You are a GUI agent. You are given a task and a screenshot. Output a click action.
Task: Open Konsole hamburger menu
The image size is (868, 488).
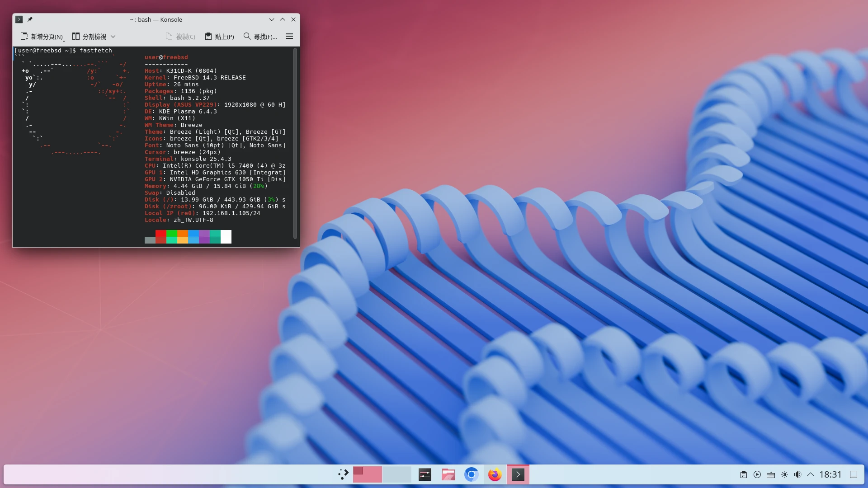(289, 37)
